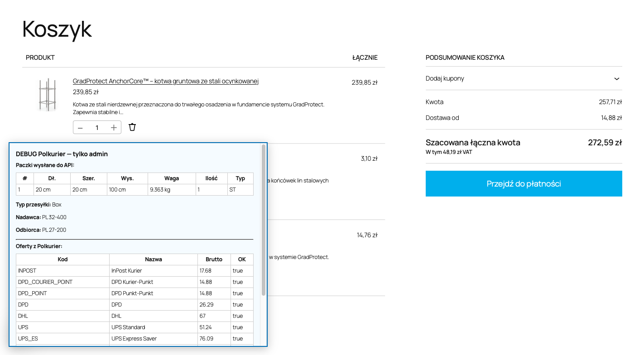The width and height of the screenshot is (644, 355).
Task: Click the Odbiorca PL 27-200 line
Action: click(41, 230)
